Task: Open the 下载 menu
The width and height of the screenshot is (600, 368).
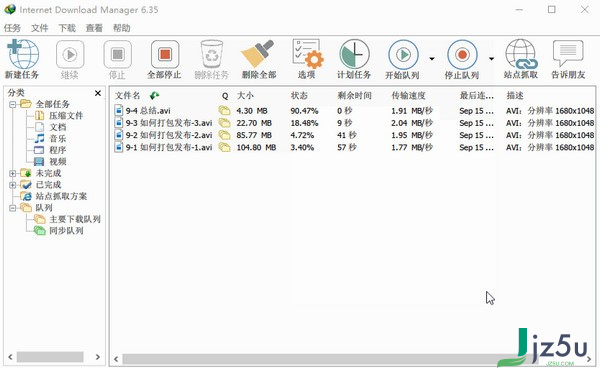Action: pos(67,28)
